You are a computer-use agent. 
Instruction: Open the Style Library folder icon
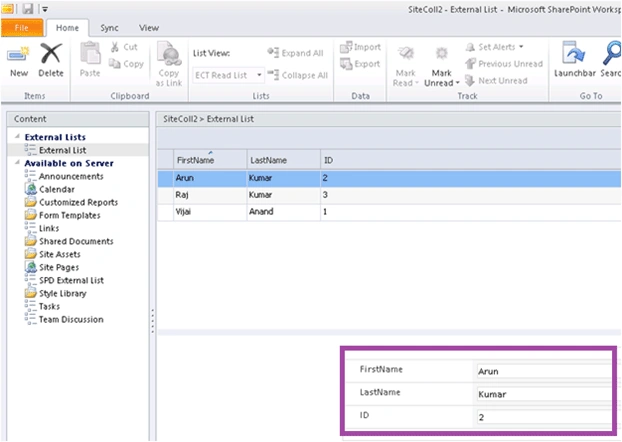[x=31, y=293]
